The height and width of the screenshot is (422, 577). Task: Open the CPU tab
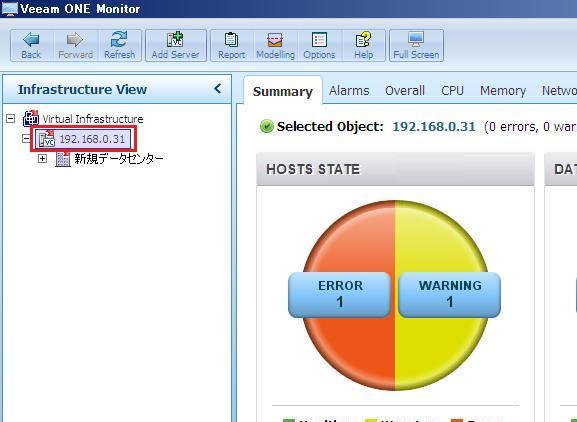(x=452, y=91)
